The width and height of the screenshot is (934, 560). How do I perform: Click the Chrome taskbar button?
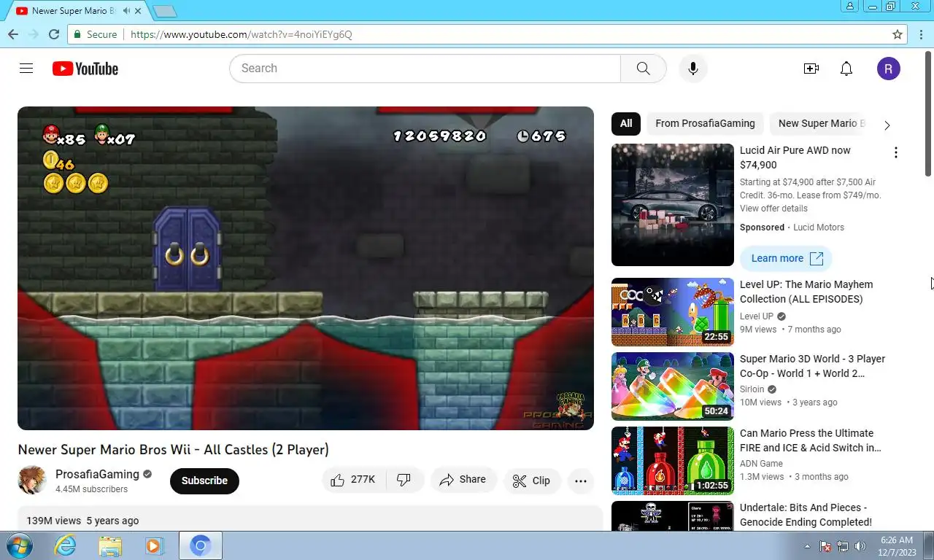[x=201, y=545]
